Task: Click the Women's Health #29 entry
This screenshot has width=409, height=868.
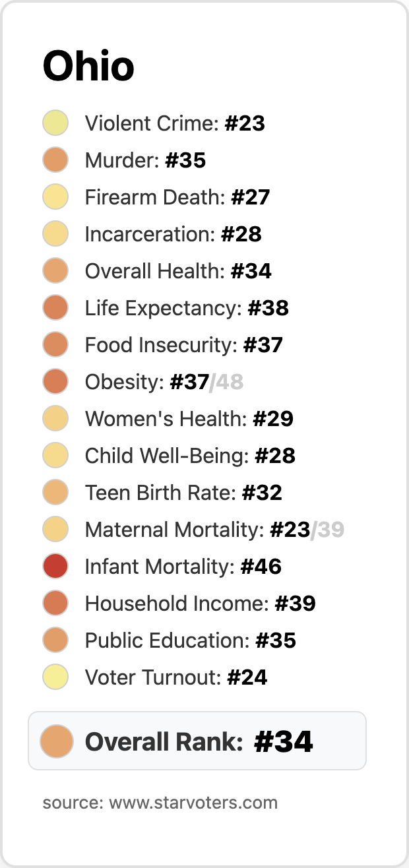Action: (x=189, y=419)
